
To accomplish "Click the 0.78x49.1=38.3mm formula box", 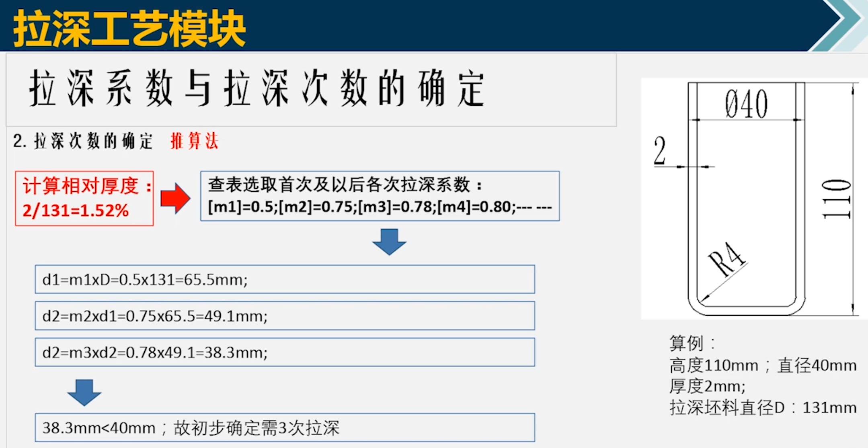I will click(284, 352).
